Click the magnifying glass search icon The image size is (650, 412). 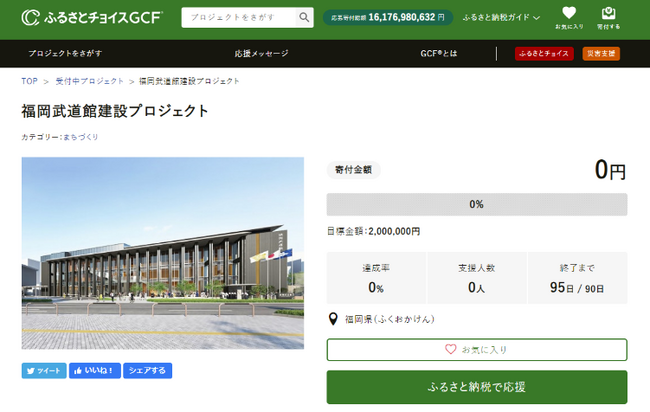304,18
